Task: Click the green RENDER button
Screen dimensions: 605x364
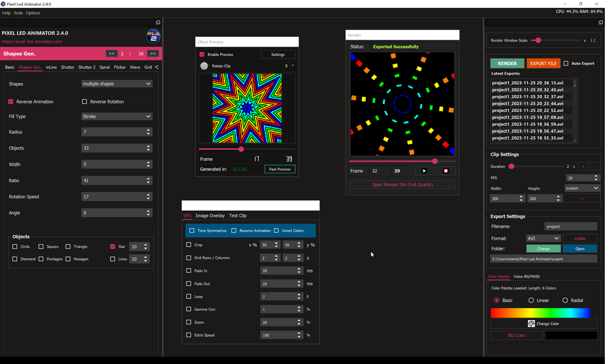Action: (507, 63)
